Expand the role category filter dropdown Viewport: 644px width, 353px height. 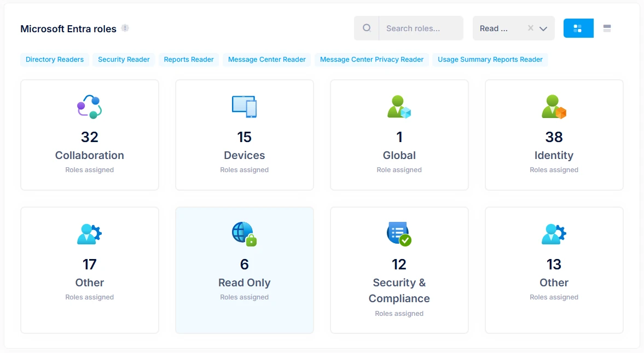pos(543,28)
